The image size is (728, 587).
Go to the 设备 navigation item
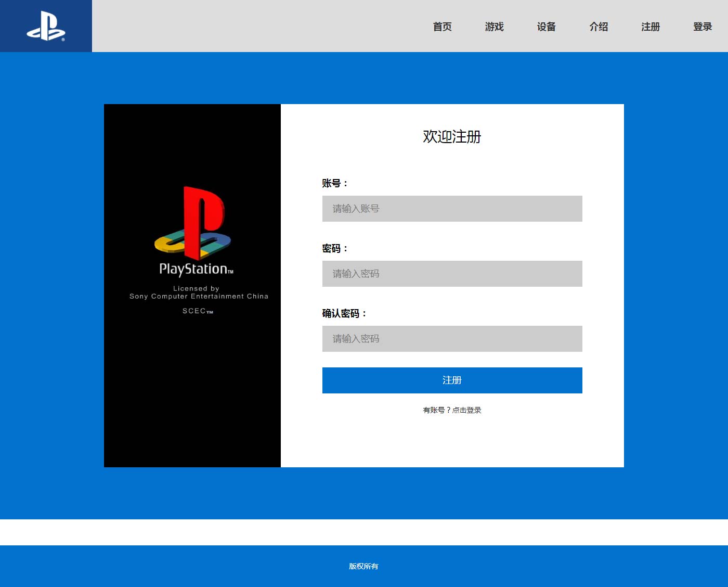point(547,27)
